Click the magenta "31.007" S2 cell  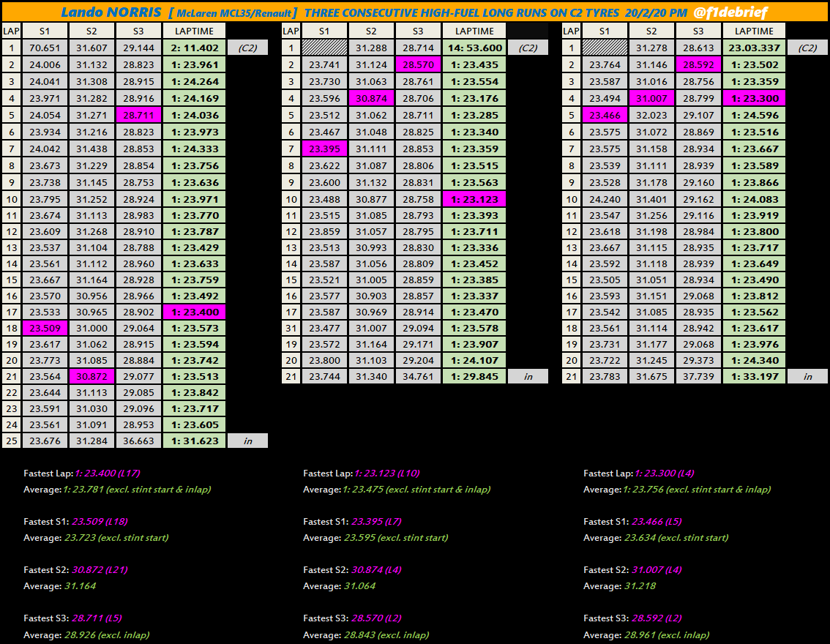point(651,98)
